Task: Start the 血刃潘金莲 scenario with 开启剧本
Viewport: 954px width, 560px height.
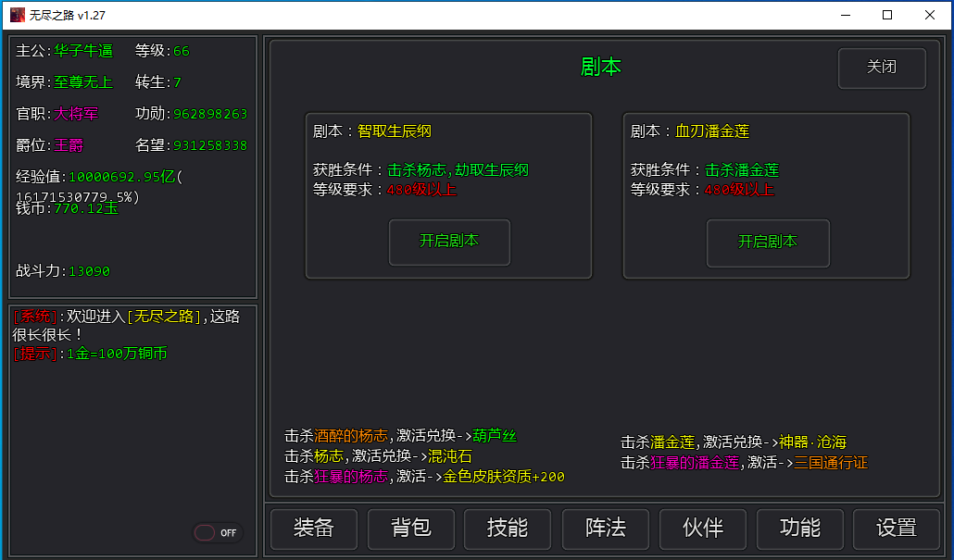Action: (x=767, y=242)
